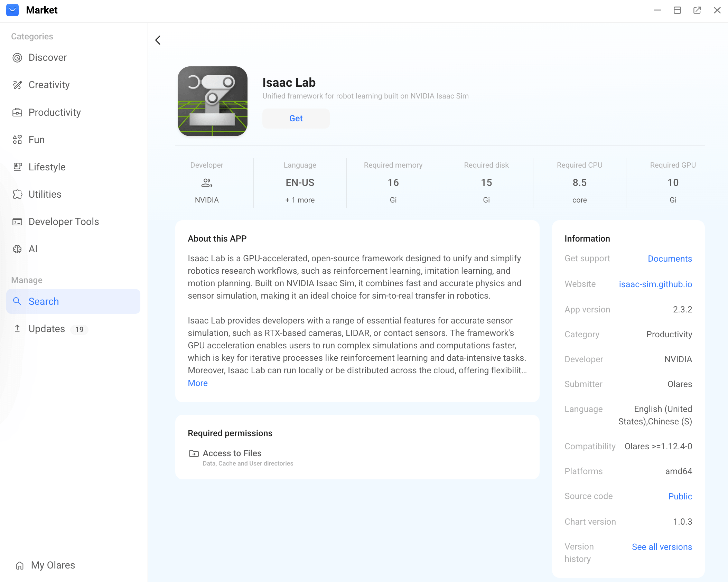This screenshot has width=728, height=582.
Task: Click the app subtitle about NVIDIA Isaac Sim
Action: click(x=365, y=96)
